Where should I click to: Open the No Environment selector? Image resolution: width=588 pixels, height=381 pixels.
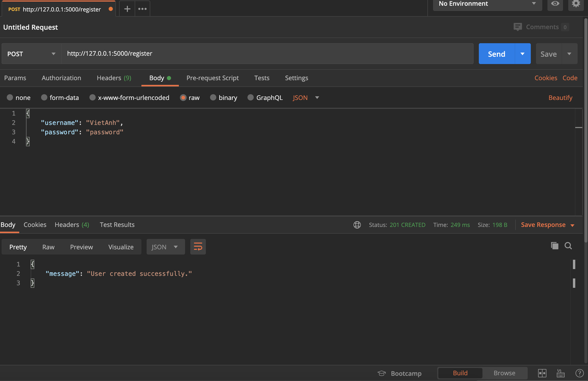[487, 4]
